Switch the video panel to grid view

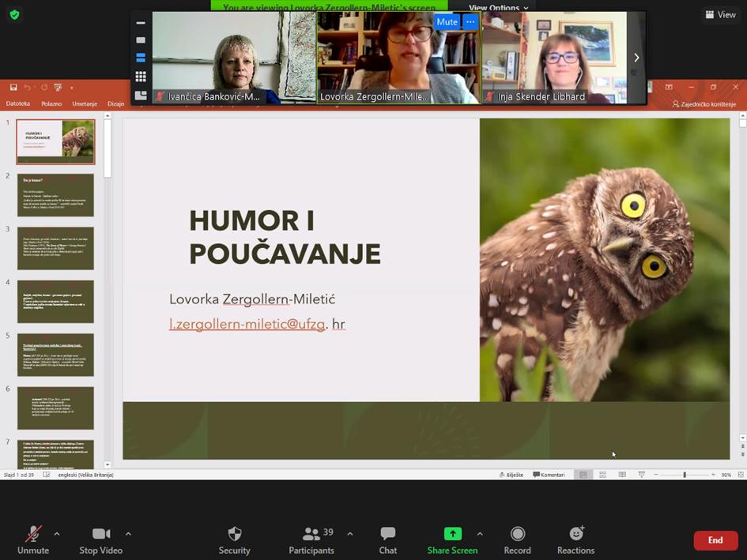141,76
